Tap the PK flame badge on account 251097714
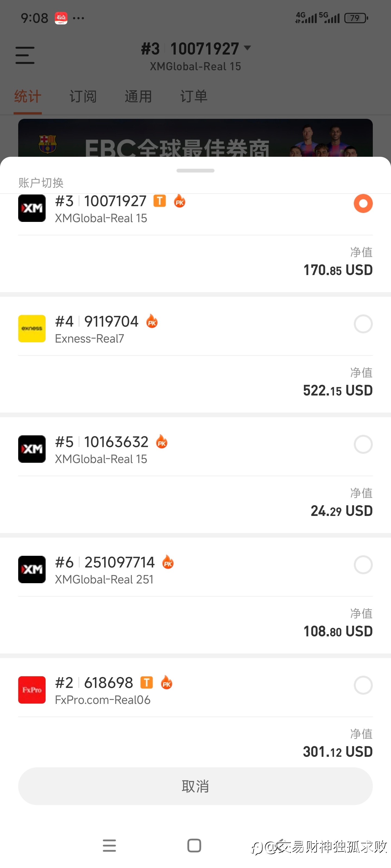Viewport: 391px width, 868px height. coord(168,562)
